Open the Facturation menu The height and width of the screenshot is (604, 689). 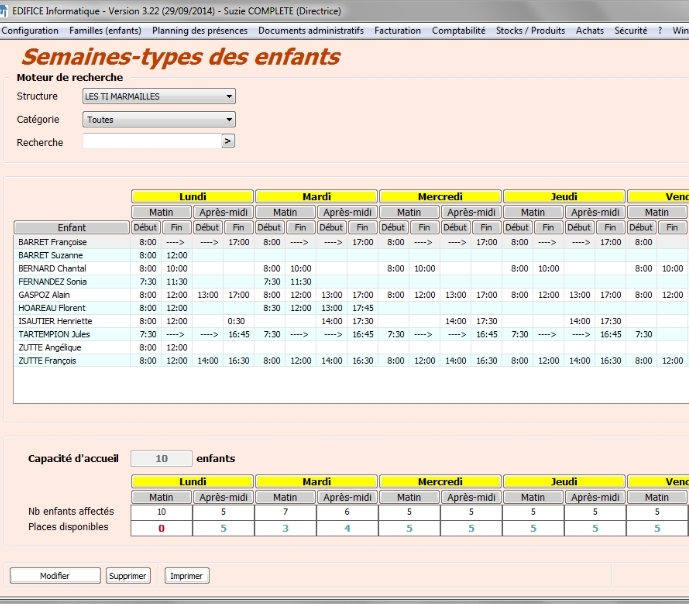(397, 31)
